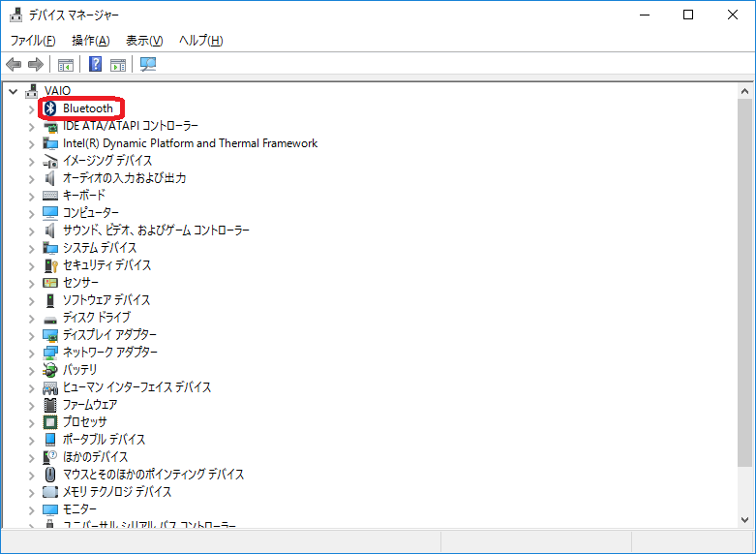This screenshot has height=554, width=756.
Task: Select the マウスとそのほかのポインティング デバイス label
Action: [x=153, y=475]
